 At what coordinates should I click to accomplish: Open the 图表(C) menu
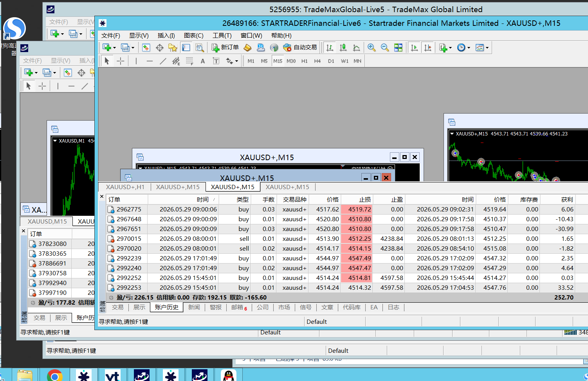pyautogui.click(x=194, y=36)
